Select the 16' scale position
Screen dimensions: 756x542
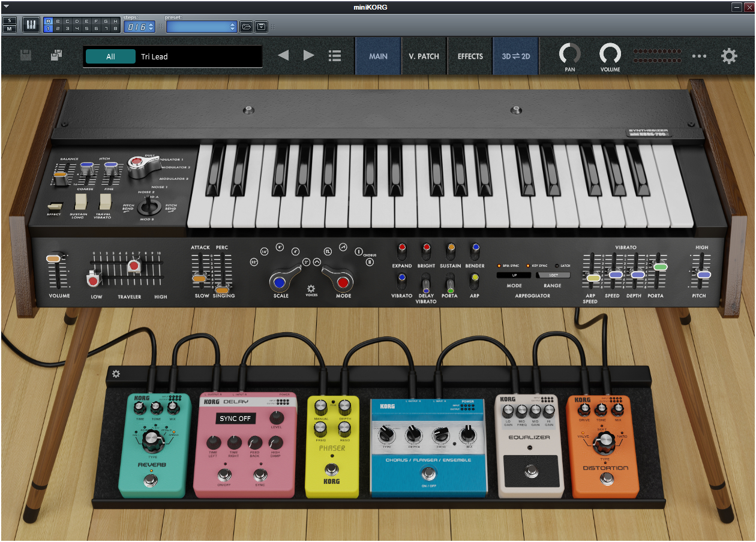click(265, 251)
